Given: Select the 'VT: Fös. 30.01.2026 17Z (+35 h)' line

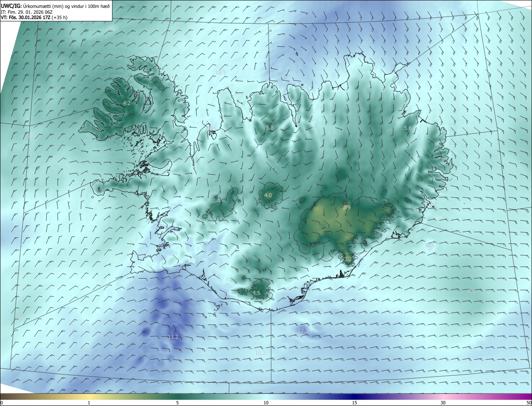Looking at the screenshot, I should tap(34, 17).
